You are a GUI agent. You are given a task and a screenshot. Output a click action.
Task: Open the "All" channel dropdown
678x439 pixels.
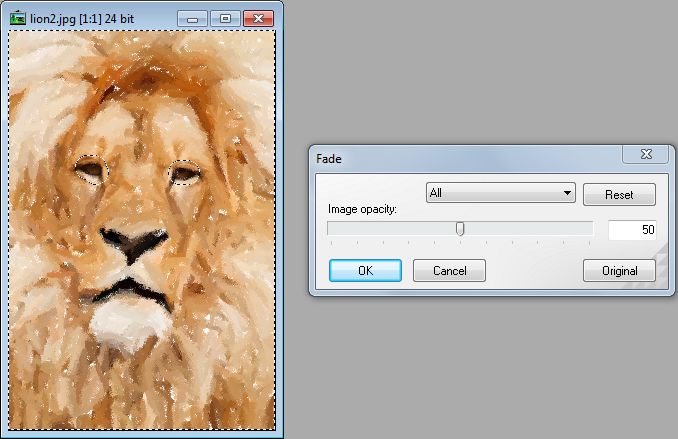click(x=500, y=193)
